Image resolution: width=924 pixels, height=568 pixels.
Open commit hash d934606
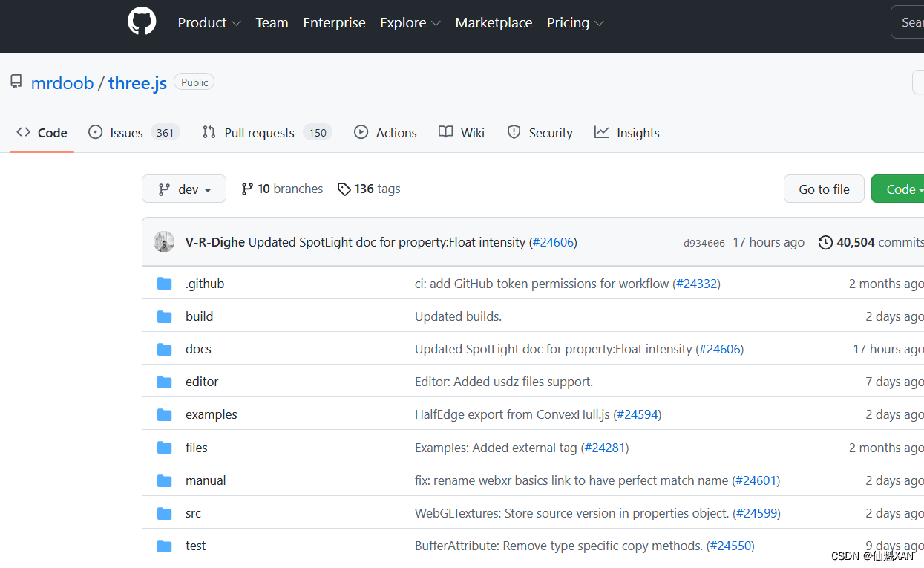(x=704, y=243)
